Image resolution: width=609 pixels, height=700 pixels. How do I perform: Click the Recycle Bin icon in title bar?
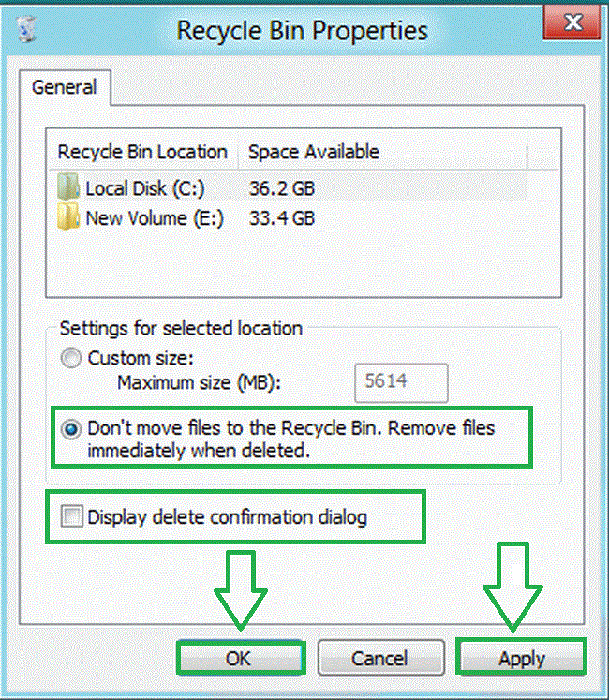tap(26, 29)
